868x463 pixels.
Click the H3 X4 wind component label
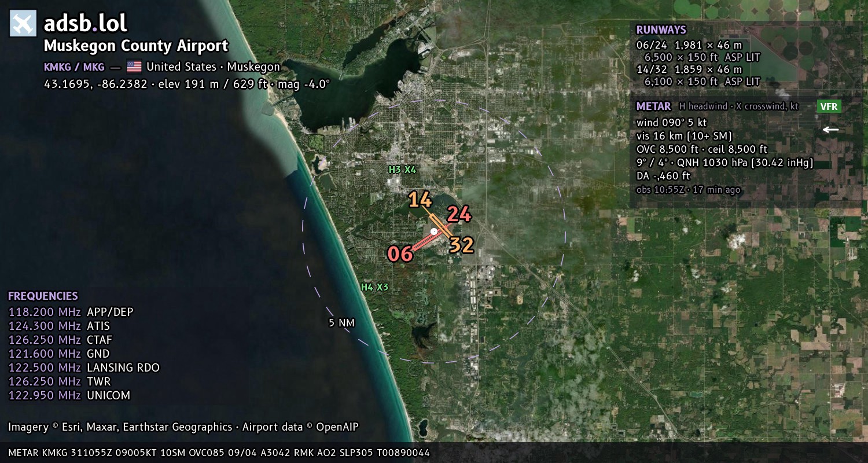click(x=402, y=170)
